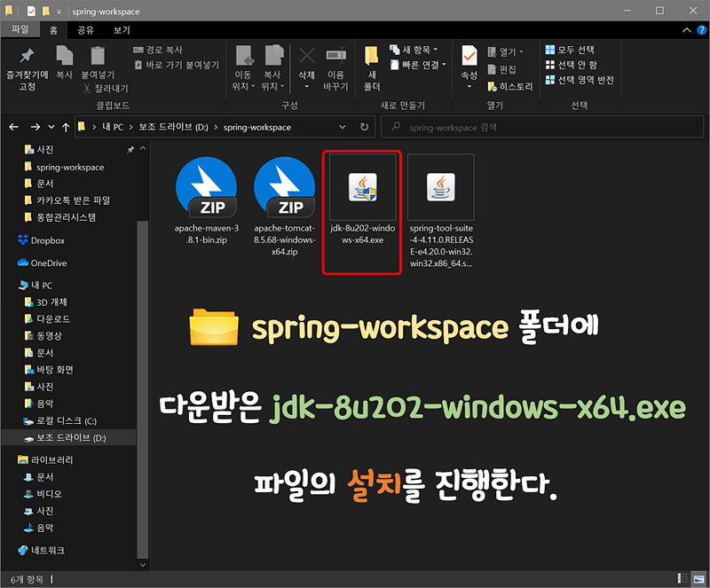Click 편집 edit in ribbon

pyautogui.click(x=501, y=69)
